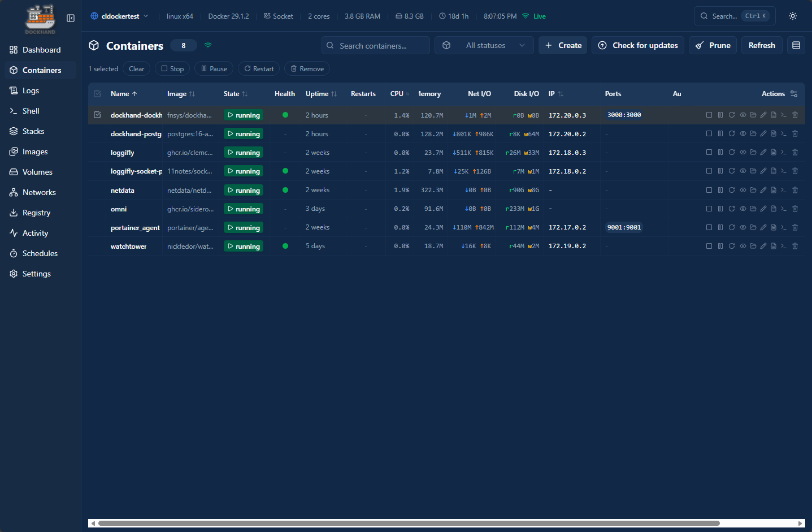Select the netdata row checkbox
Viewport: 812px width, 532px height.
click(97, 190)
